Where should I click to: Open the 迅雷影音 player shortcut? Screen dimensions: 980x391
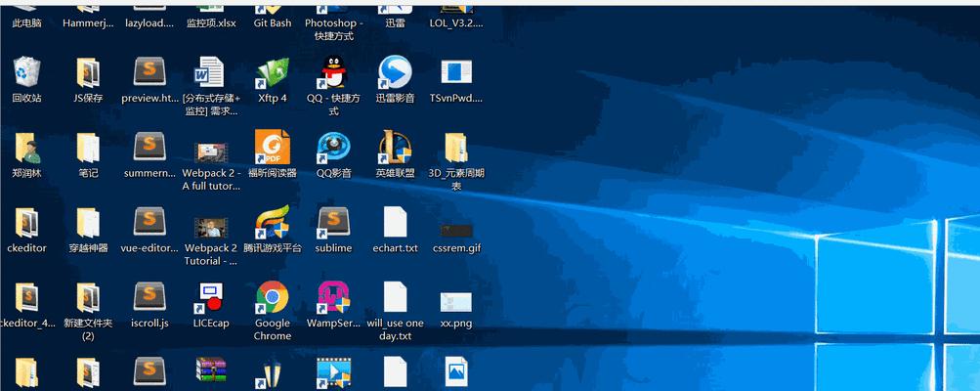pyautogui.click(x=395, y=72)
